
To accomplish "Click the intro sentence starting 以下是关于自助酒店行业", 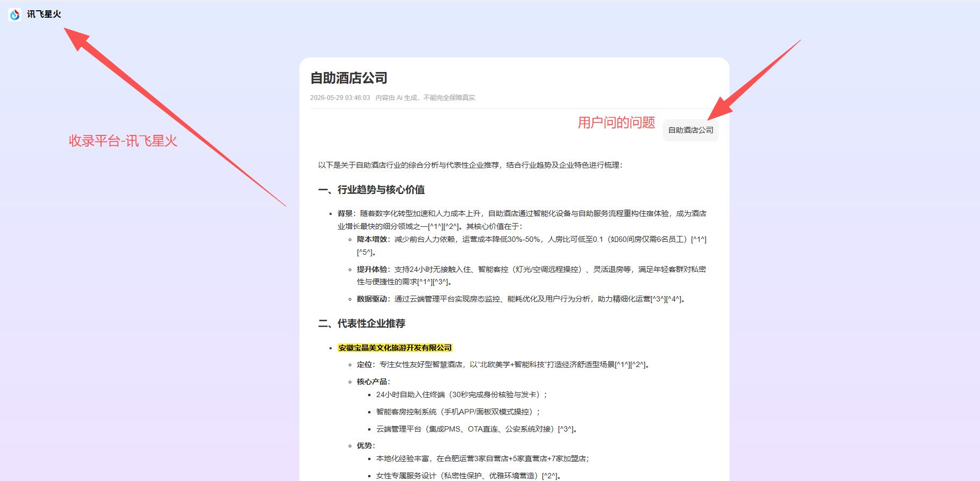I will coord(470,165).
